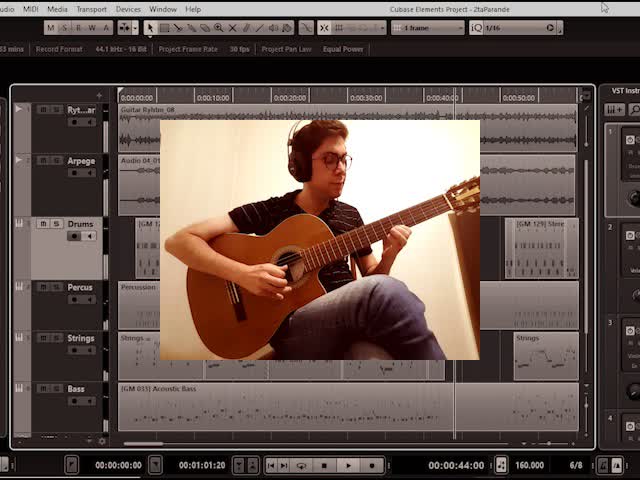
Task: Open the '1 frame' grid dropdown
Action: [428, 28]
